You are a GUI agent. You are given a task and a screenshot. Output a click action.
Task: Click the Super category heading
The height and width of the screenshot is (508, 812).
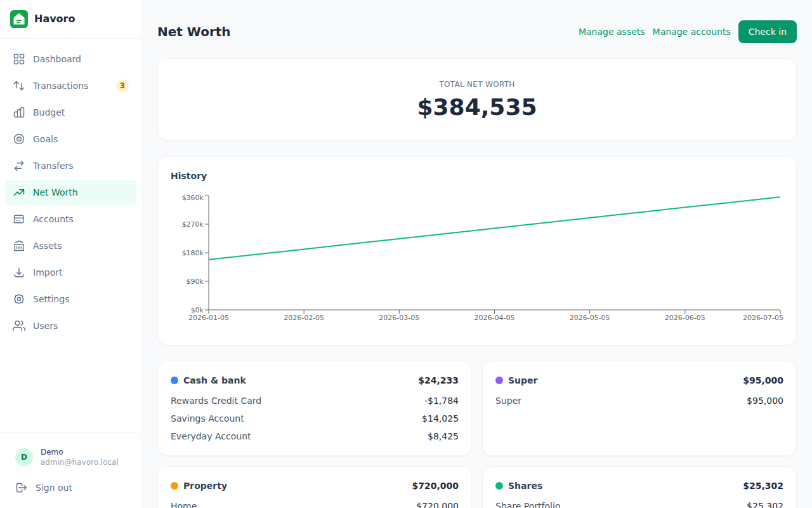[523, 380]
